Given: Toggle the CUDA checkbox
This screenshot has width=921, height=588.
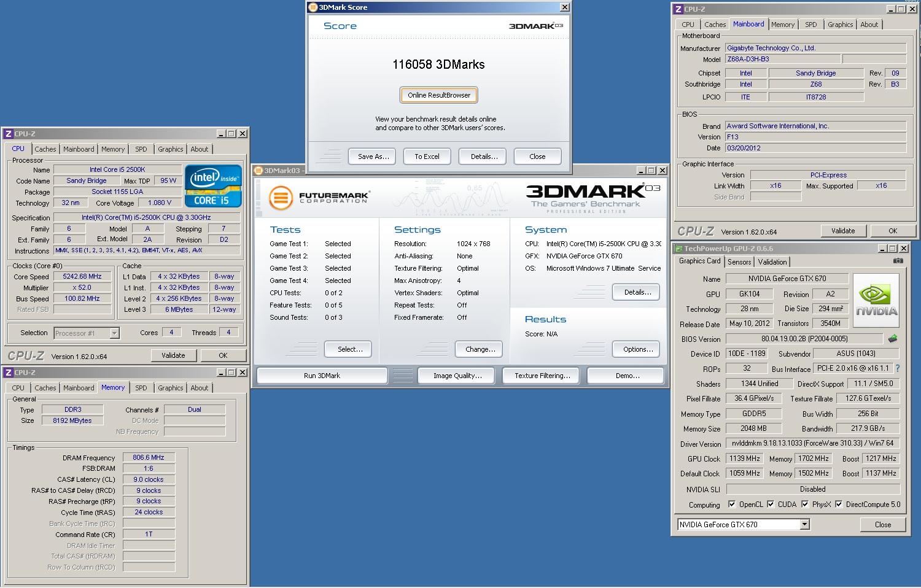Looking at the screenshot, I should [x=771, y=505].
